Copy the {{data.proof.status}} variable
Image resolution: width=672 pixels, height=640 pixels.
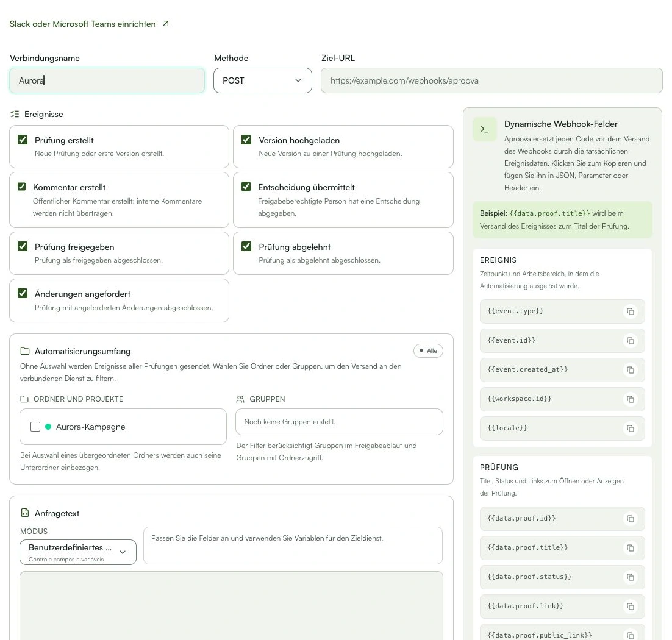pyautogui.click(x=630, y=577)
